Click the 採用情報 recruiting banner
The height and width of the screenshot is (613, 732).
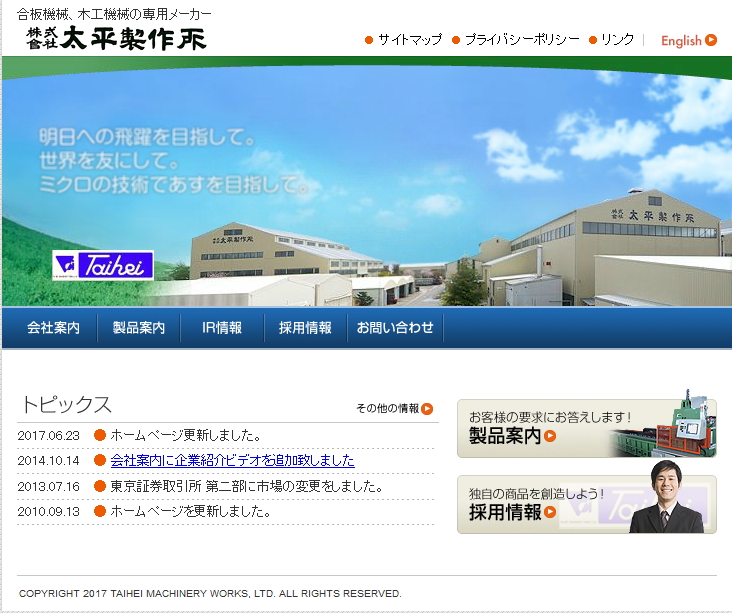click(x=587, y=504)
